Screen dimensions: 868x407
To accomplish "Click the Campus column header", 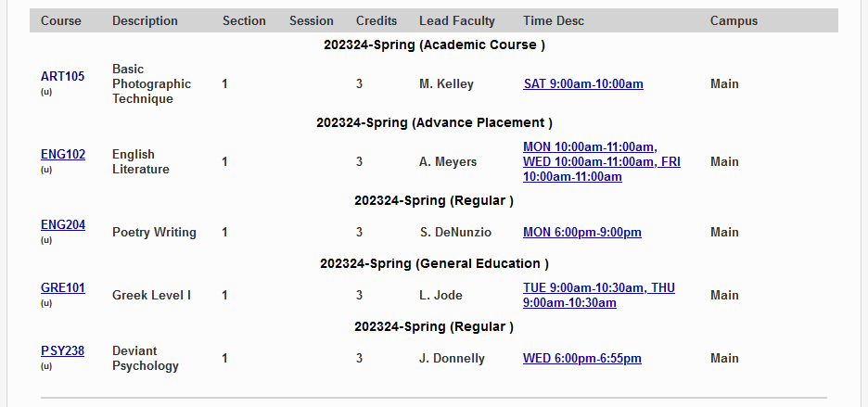I will [x=734, y=20].
